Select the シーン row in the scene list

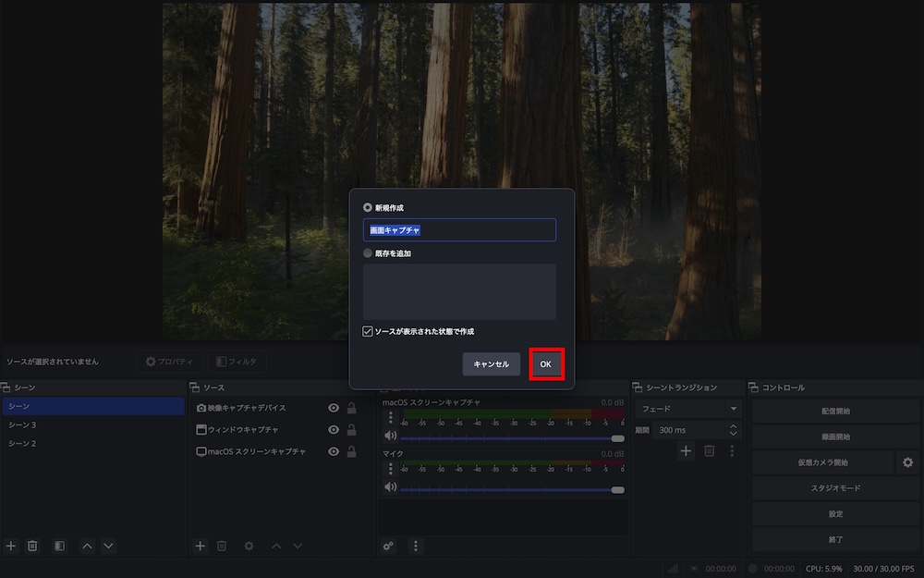pyautogui.click(x=93, y=406)
